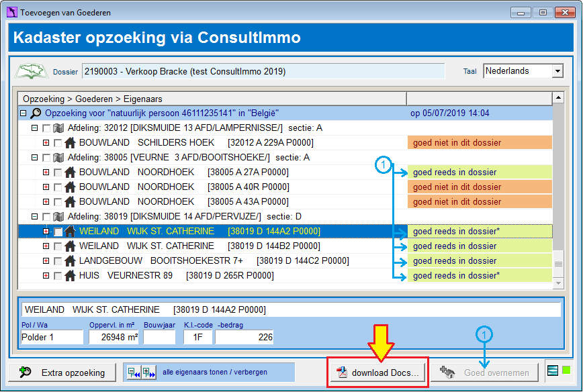Tick the checkbox for WEILAND 38019 D 144B2
The image size is (583, 392).
click(x=58, y=246)
